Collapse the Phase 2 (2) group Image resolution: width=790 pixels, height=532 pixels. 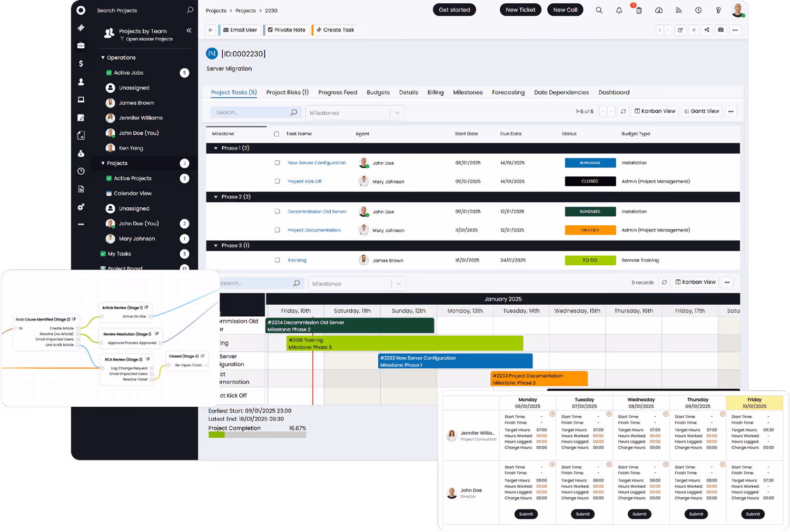(x=216, y=197)
